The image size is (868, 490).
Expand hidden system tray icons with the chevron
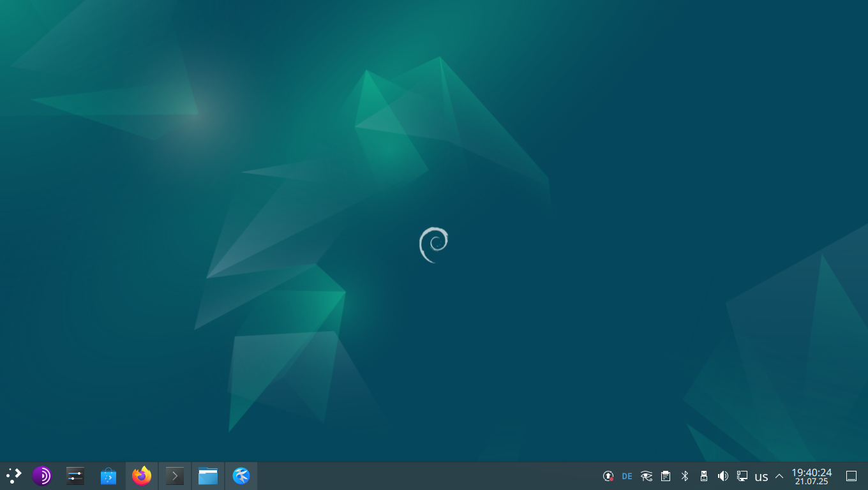point(779,476)
